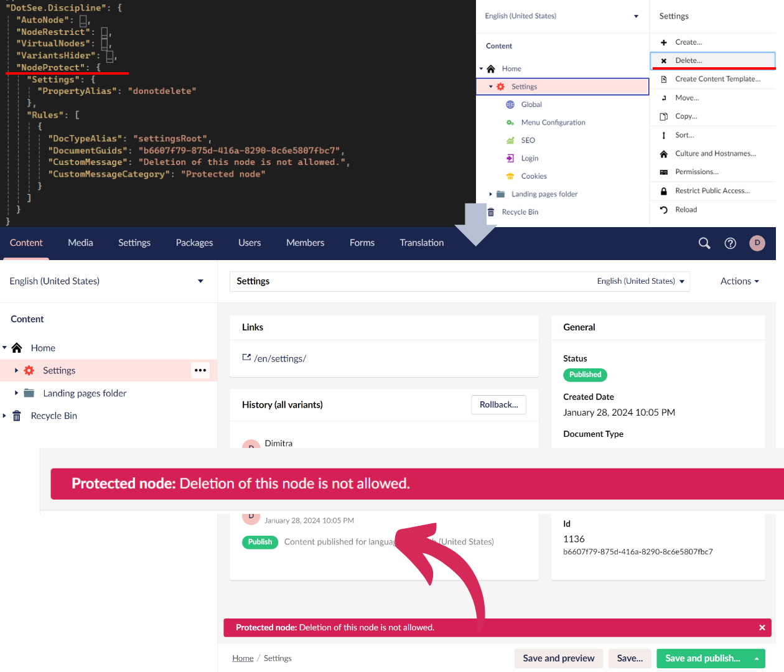Click the Save and preview button
Screen dimensions: 784x672
pos(558,658)
